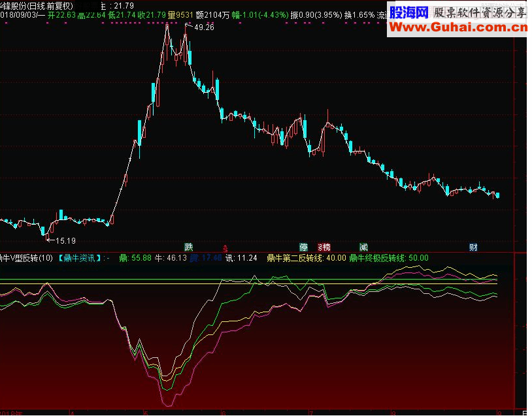Click the turnover 额2104万 value
Screen dimensions: 532x418
tap(212, 15)
